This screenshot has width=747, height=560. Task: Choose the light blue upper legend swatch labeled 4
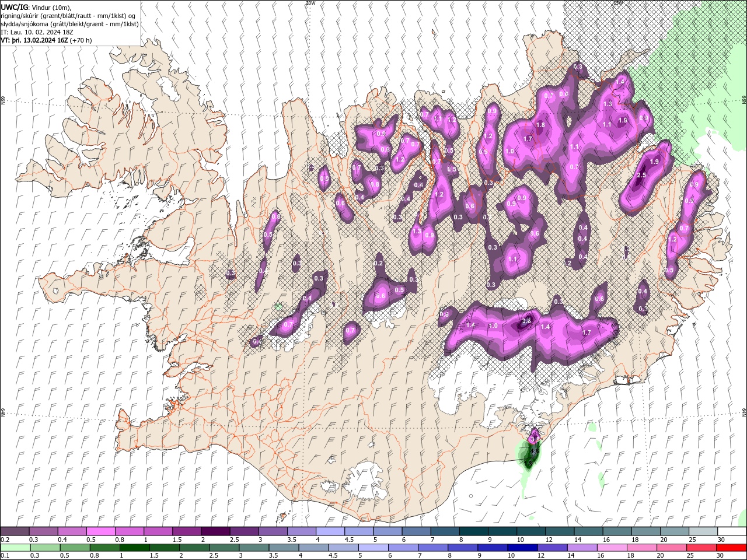tap(330, 531)
